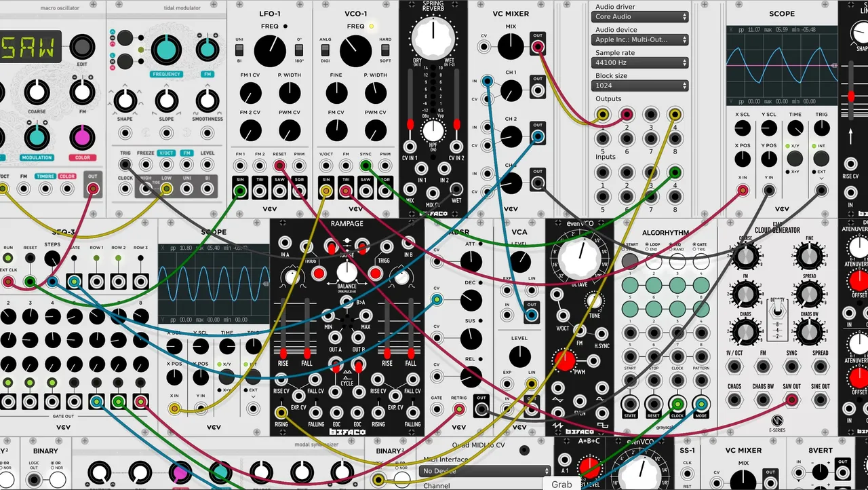Viewport: 868px width, 490px height.
Task: Click the Rampage RISING output jack
Action: click(x=281, y=412)
